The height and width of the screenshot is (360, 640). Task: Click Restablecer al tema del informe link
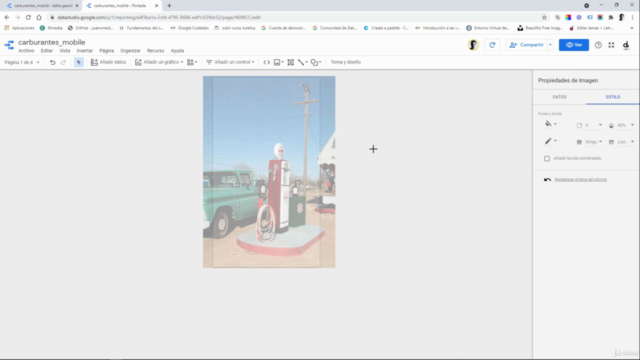(580, 180)
